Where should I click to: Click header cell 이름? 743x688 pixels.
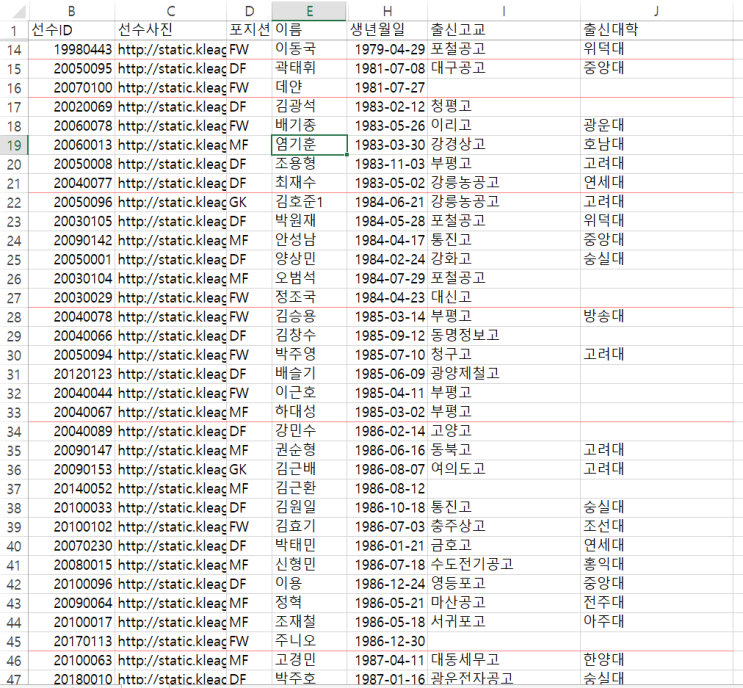point(309,30)
